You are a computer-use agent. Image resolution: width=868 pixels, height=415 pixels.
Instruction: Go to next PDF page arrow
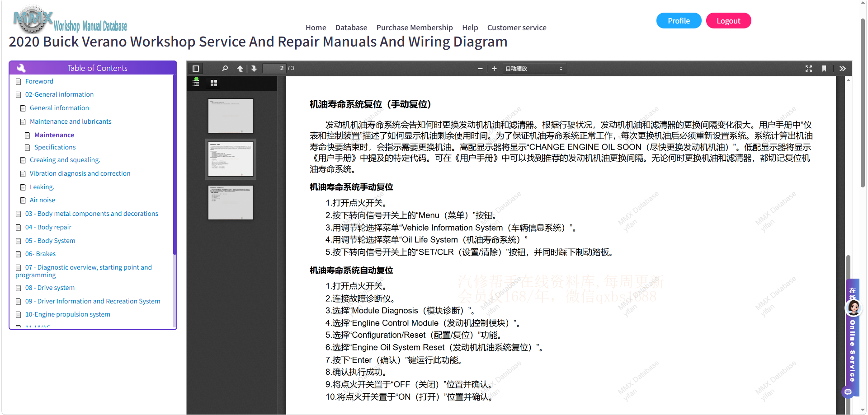(254, 69)
